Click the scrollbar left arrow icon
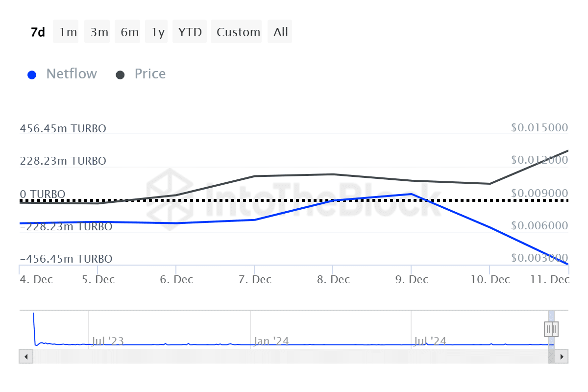The height and width of the screenshot is (392, 588). pos(25,356)
